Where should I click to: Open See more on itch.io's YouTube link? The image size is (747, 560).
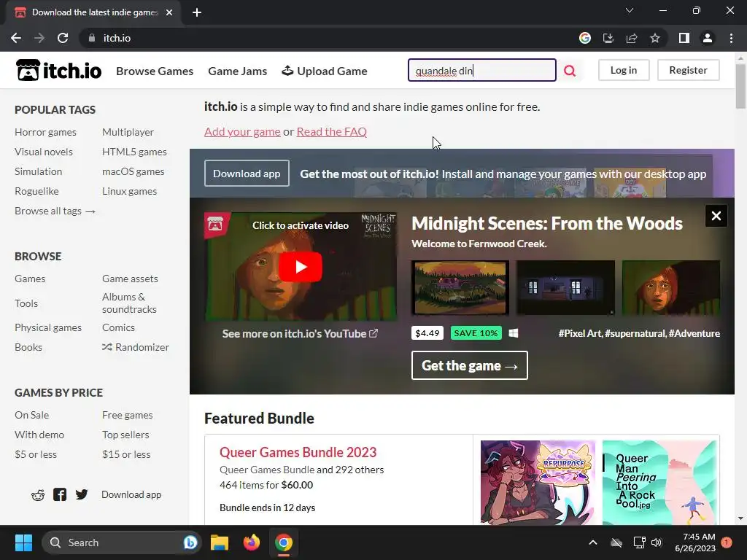[300, 333]
